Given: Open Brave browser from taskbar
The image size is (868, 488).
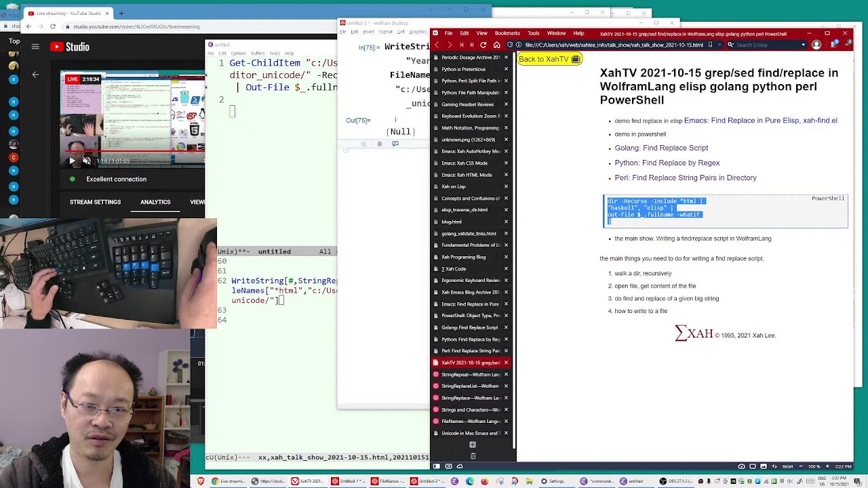Looking at the screenshot, I should tap(201, 481).
